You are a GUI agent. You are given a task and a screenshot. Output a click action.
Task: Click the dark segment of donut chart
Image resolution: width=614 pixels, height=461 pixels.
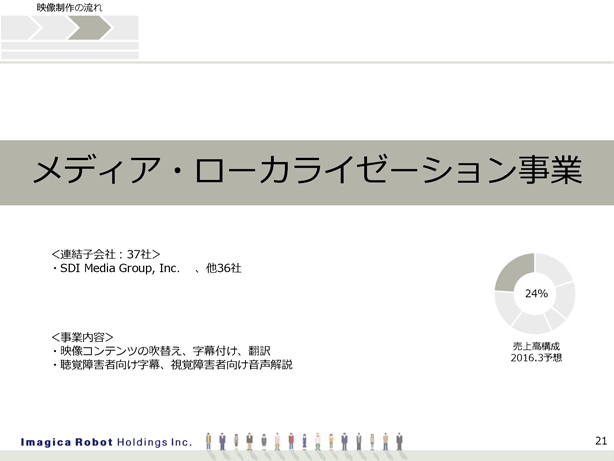pyautogui.click(x=514, y=271)
